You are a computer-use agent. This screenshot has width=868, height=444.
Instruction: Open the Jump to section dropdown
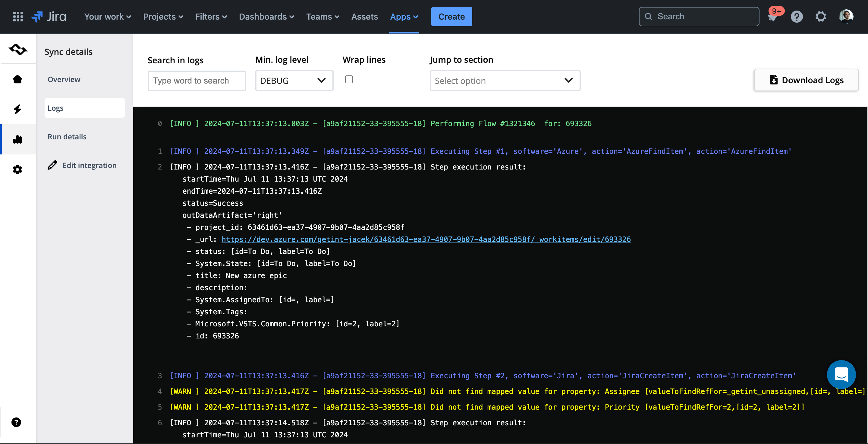pyautogui.click(x=505, y=81)
